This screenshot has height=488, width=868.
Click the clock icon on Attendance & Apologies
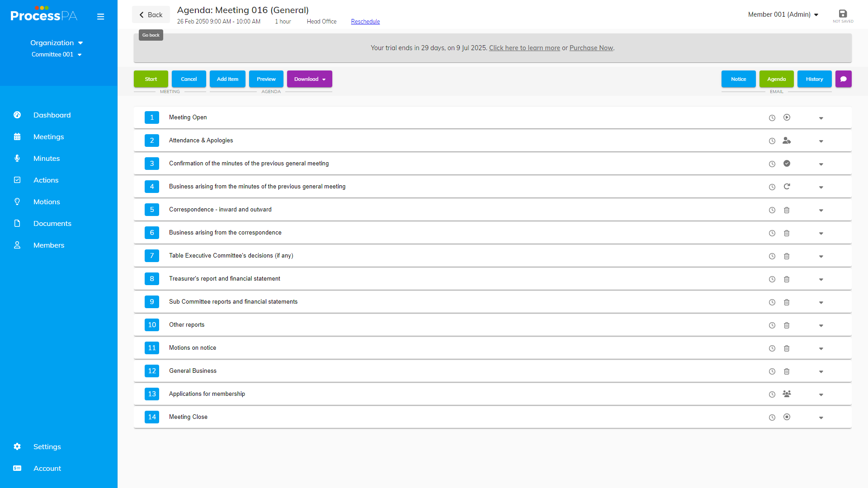(772, 141)
